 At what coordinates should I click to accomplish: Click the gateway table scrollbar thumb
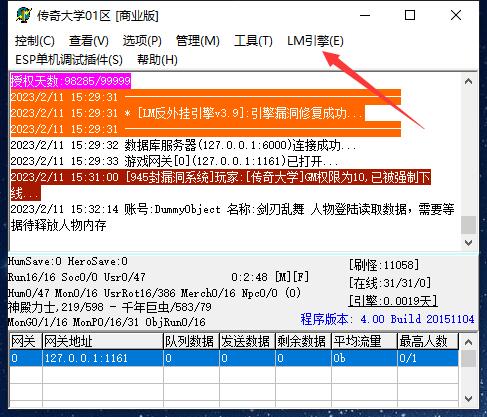pos(468,359)
